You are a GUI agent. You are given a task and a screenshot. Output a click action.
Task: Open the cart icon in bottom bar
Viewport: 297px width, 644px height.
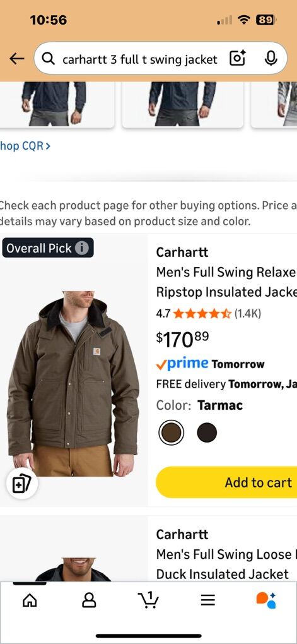(x=148, y=600)
